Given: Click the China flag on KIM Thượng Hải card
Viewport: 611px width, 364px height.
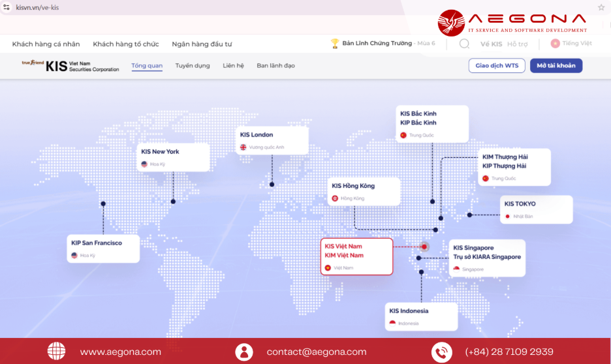Looking at the screenshot, I should (486, 178).
